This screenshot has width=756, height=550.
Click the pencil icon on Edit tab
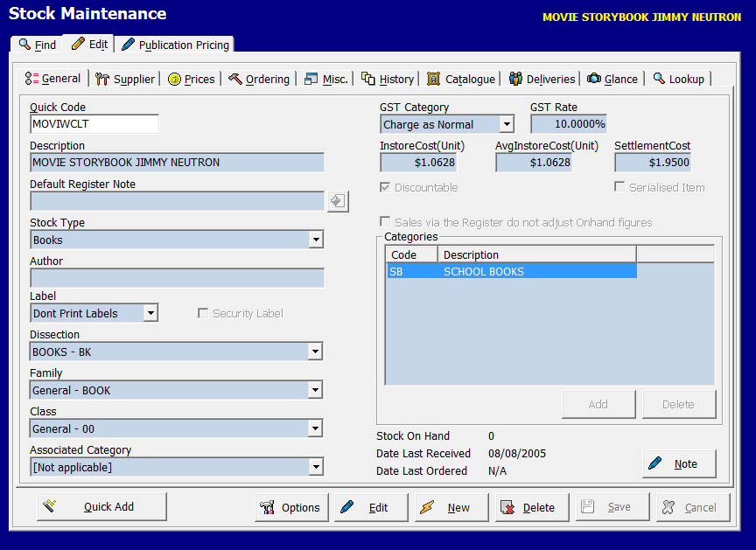click(x=78, y=44)
